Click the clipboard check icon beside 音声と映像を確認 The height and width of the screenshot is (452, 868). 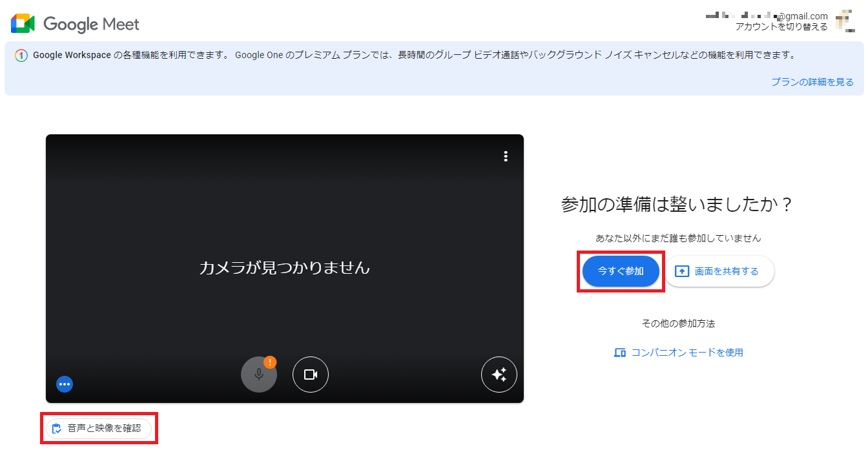[x=57, y=428]
